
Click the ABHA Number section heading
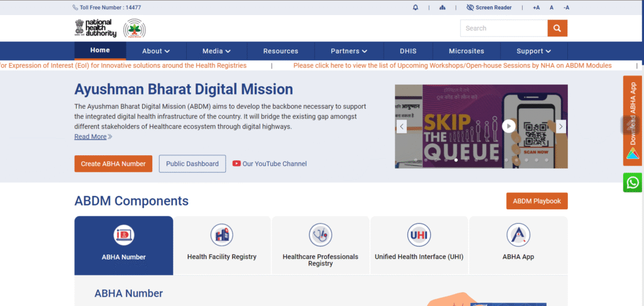tap(128, 293)
